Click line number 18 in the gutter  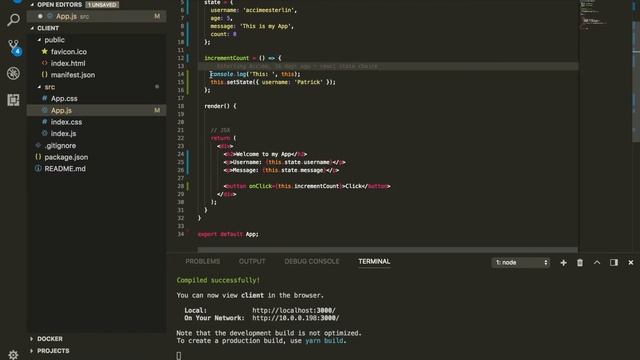click(x=181, y=106)
